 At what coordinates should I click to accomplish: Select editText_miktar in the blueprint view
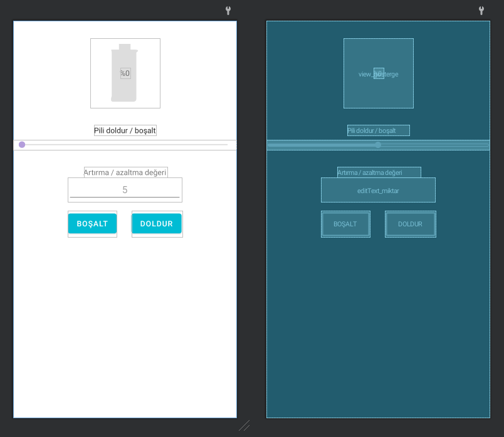tap(378, 190)
